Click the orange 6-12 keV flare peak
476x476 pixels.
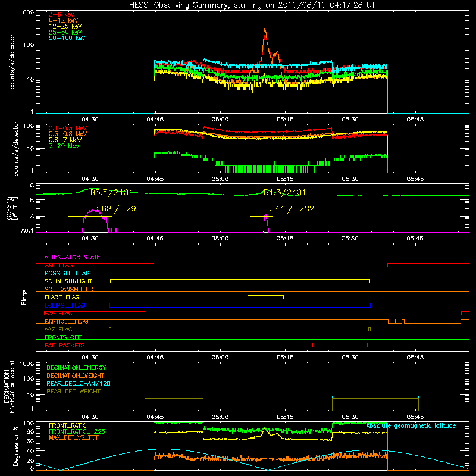pos(265,30)
